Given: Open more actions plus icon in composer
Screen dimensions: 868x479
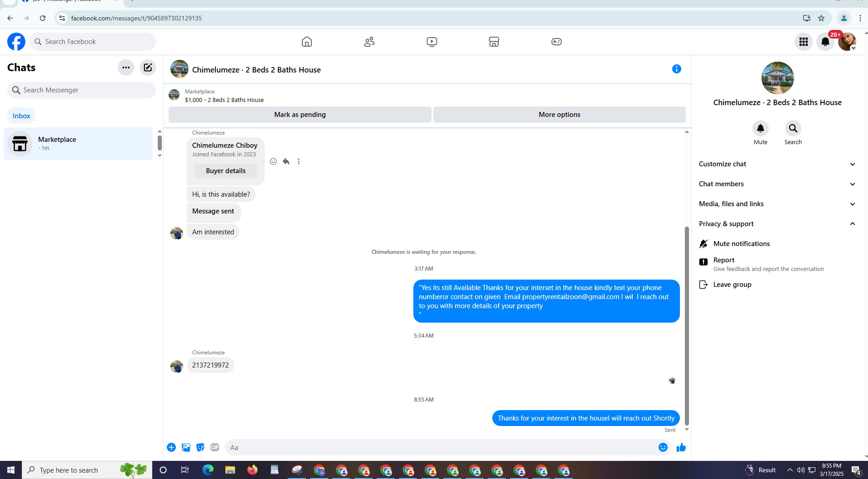Looking at the screenshot, I should pyautogui.click(x=171, y=447).
